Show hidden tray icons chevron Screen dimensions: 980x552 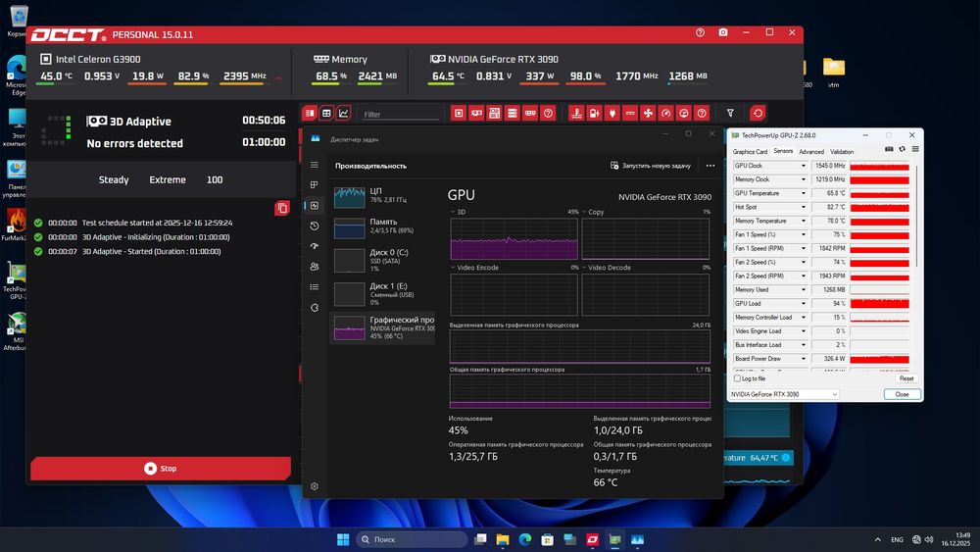[x=877, y=539]
